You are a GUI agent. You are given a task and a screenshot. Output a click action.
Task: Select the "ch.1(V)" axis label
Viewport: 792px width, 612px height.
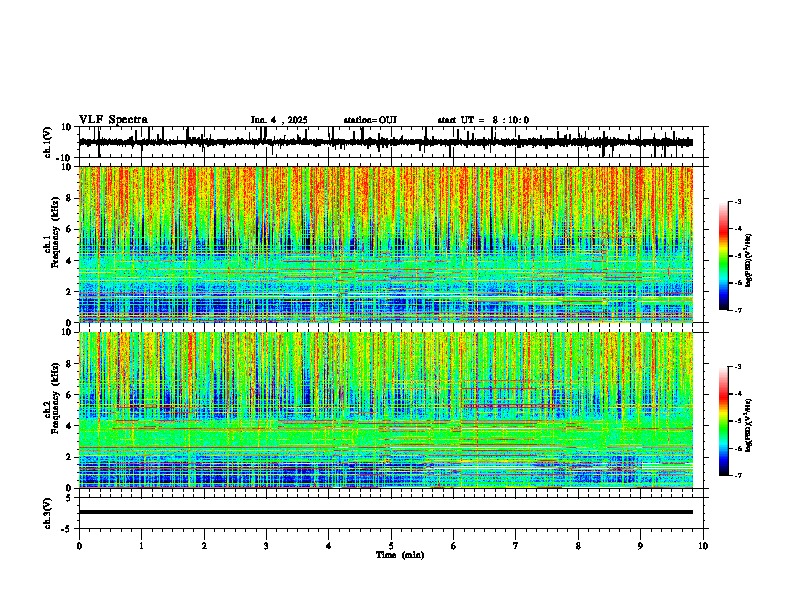point(47,142)
